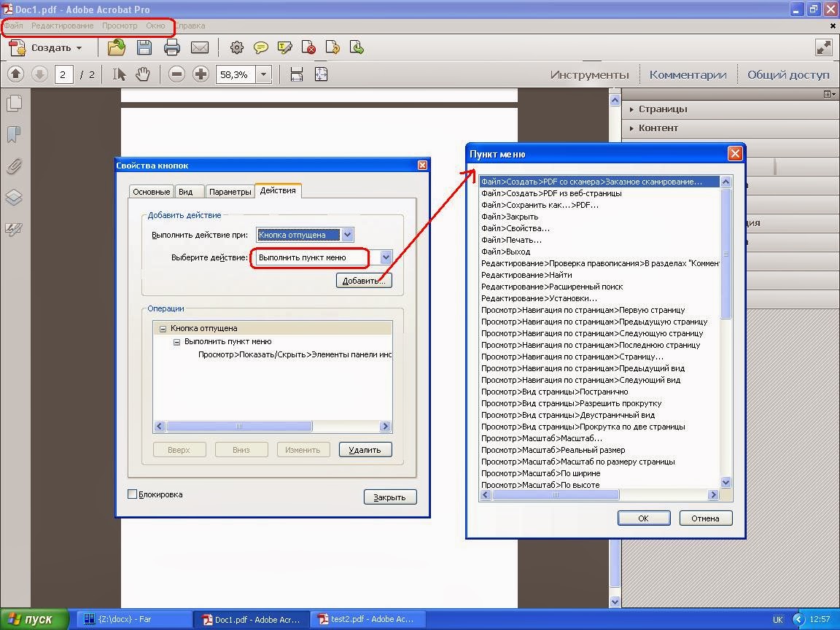Open the zoom percentage dropdown

click(263, 74)
